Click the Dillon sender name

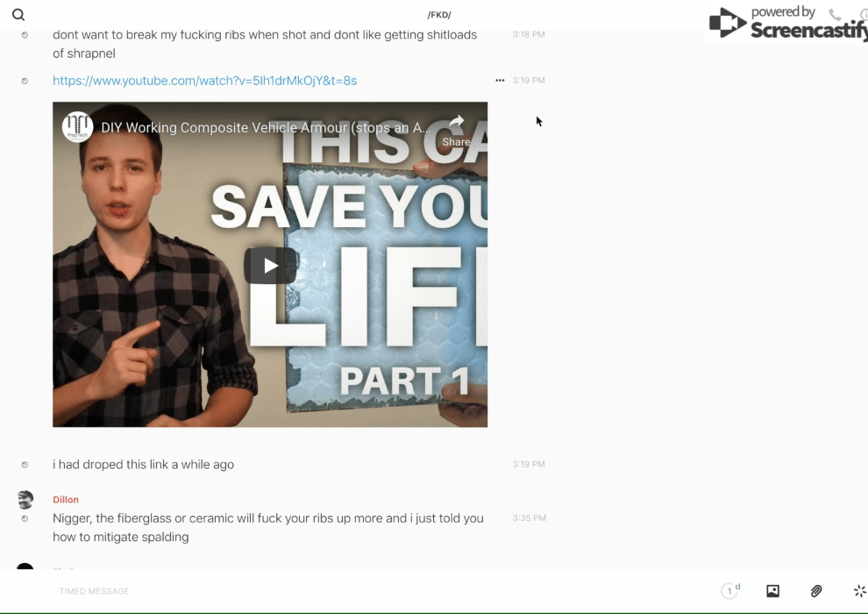tap(66, 500)
